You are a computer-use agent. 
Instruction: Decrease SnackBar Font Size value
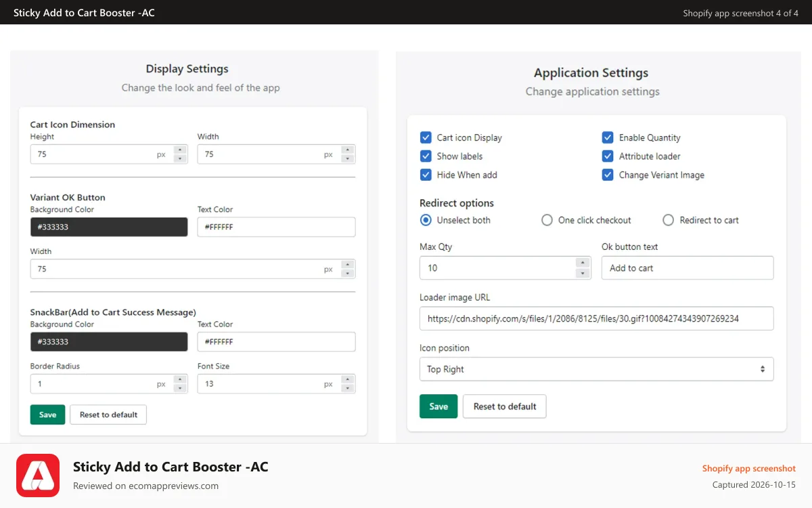(347, 388)
